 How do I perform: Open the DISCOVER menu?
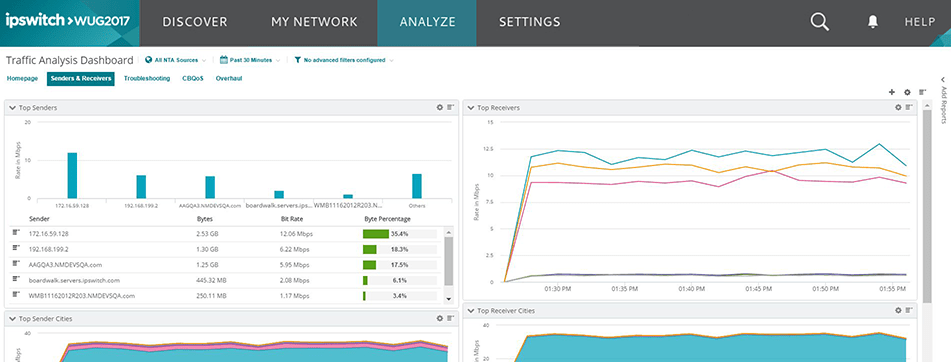(x=195, y=22)
